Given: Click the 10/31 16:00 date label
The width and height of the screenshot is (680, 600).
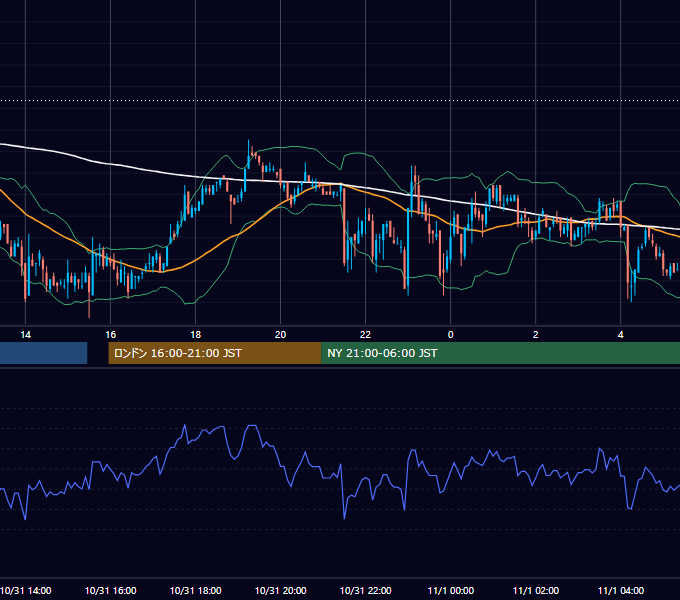Looking at the screenshot, I should (x=111, y=590).
